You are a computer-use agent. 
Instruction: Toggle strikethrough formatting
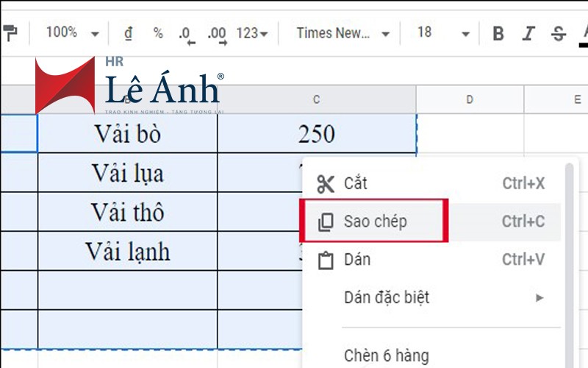[559, 33]
